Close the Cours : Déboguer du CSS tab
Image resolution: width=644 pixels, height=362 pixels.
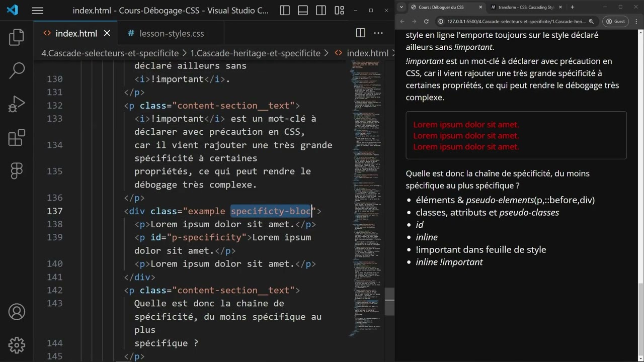(480, 7)
